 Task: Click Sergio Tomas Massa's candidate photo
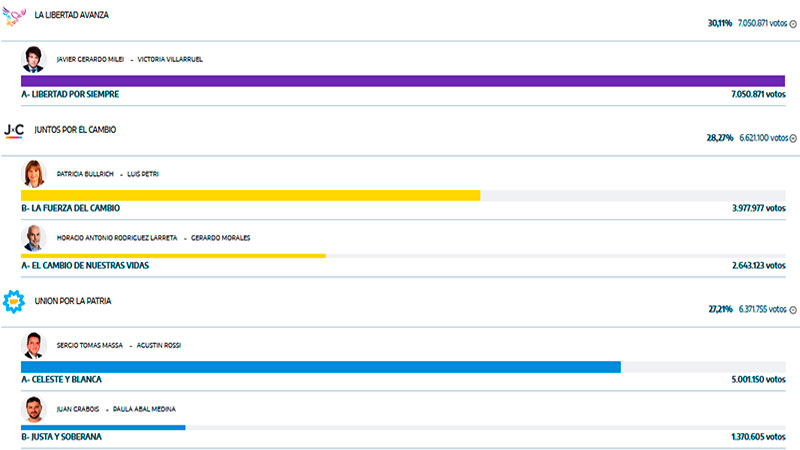click(34, 345)
